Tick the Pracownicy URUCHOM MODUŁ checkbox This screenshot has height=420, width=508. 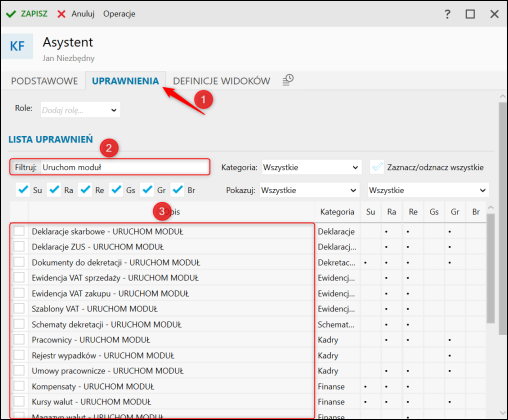coord(19,339)
